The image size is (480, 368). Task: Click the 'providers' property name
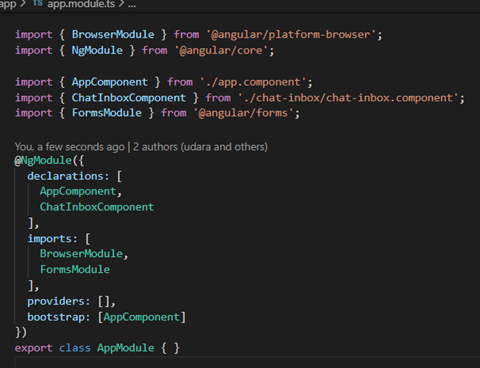click(x=56, y=301)
